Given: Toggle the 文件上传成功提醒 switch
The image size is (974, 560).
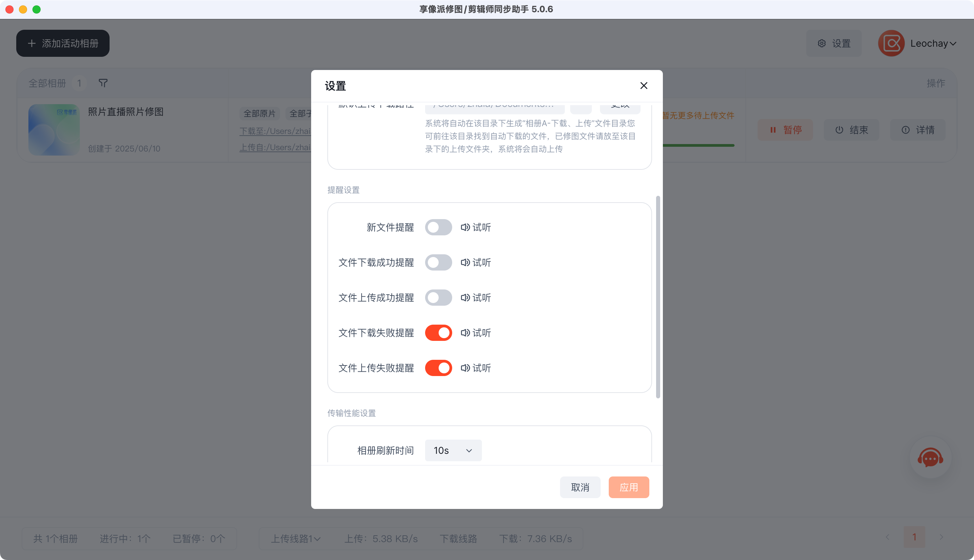Looking at the screenshot, I should point(438,298).
